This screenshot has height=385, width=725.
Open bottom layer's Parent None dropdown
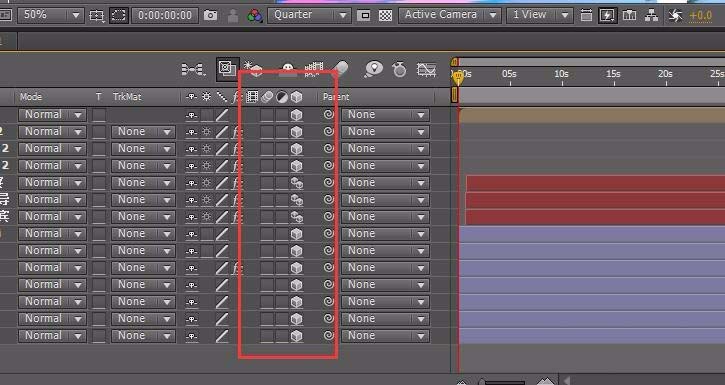(386, 336)
